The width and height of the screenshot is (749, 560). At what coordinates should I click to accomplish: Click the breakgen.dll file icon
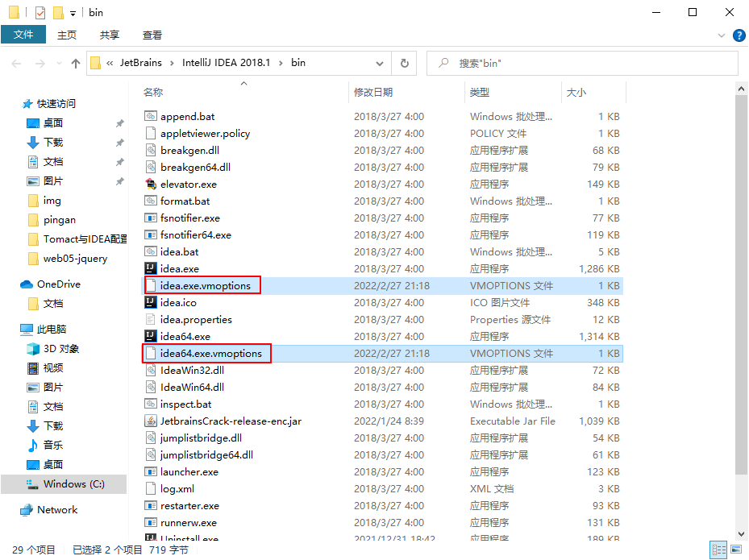coord(151,151)
